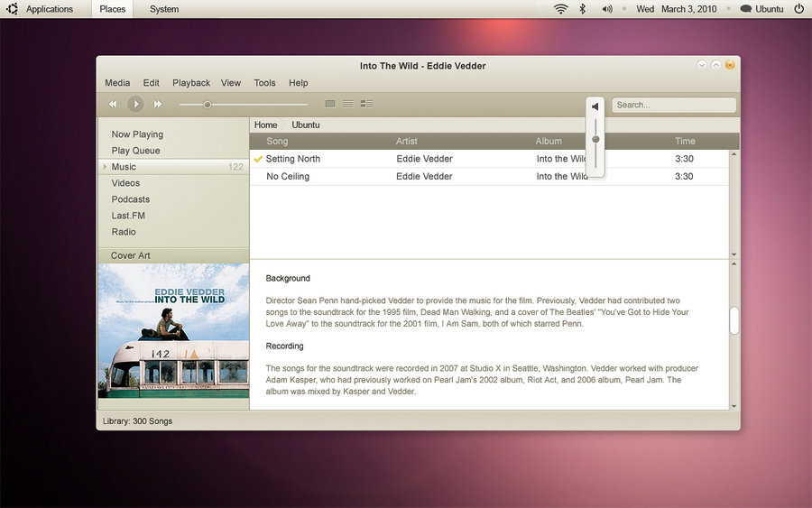Open the Edit menu
Image resolution: width=812 pixels, height=508 pixels.
click(x=152, y=83)
